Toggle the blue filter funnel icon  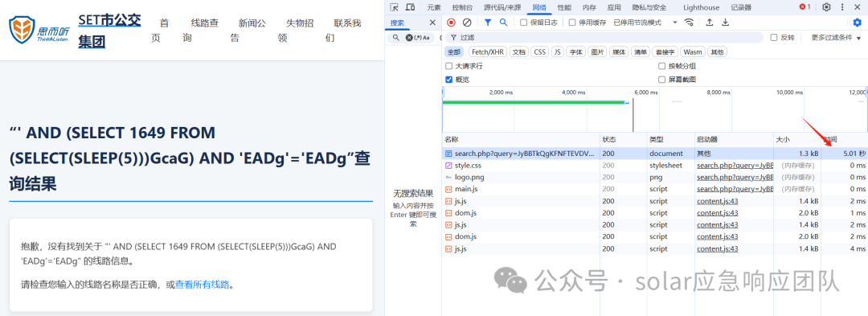(488, 23)
